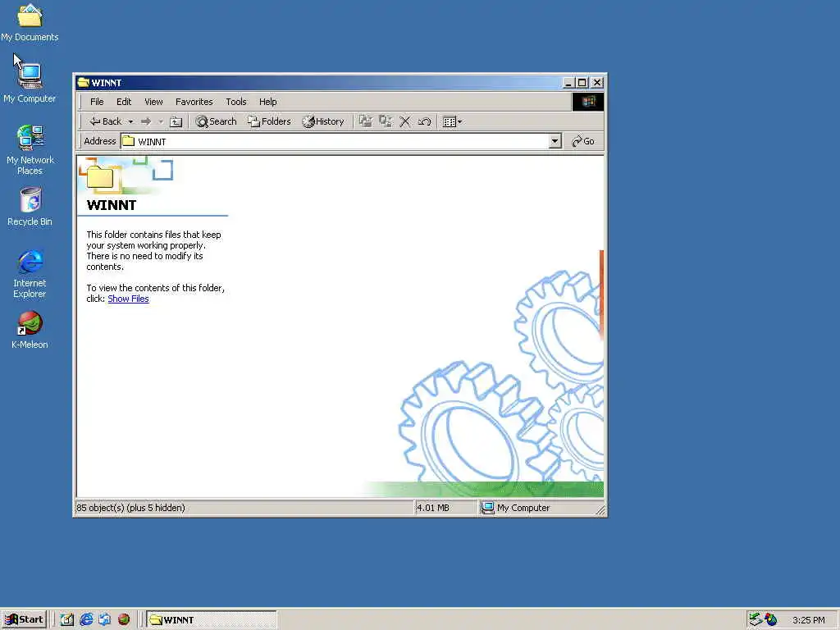This screenshot has width=840, height=630.
Task: Open the Views dropdown button
Action: pyautogui.click(x=452, y=121)
